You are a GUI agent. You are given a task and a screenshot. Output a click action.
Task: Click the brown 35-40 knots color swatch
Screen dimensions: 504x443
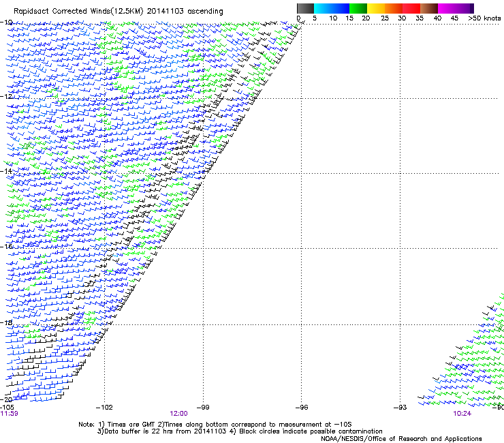tap(429, 8)
